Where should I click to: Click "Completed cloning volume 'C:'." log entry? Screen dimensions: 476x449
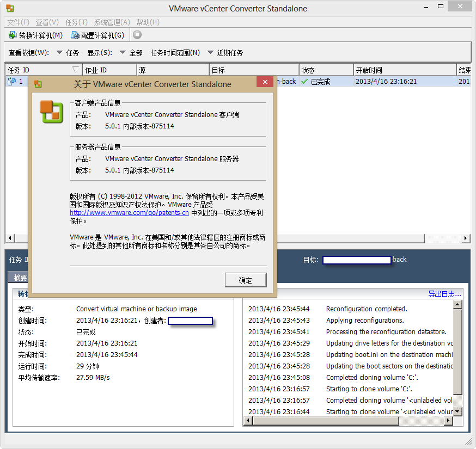tap(372, 377)
